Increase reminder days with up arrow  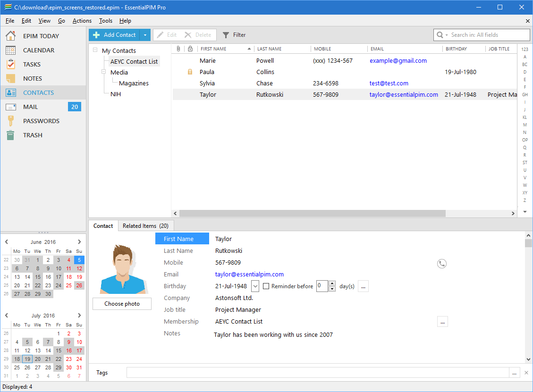tap(332, 284)
